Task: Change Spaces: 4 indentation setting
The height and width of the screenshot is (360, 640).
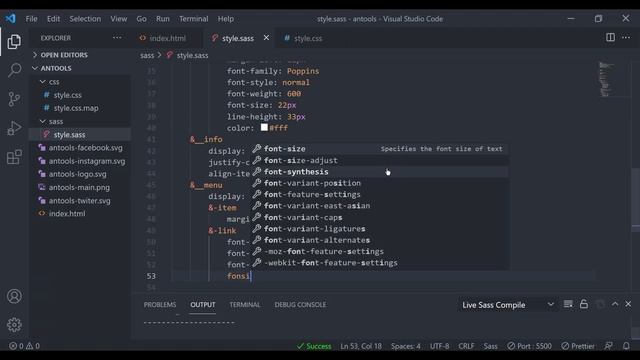Action: pyautogui.click(x=405, y=346)
